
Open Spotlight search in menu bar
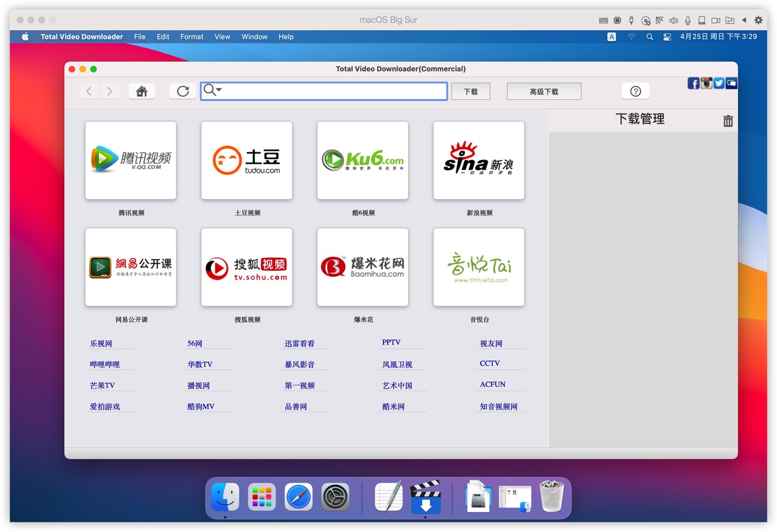pyautogui.click(x=650, y=37)
